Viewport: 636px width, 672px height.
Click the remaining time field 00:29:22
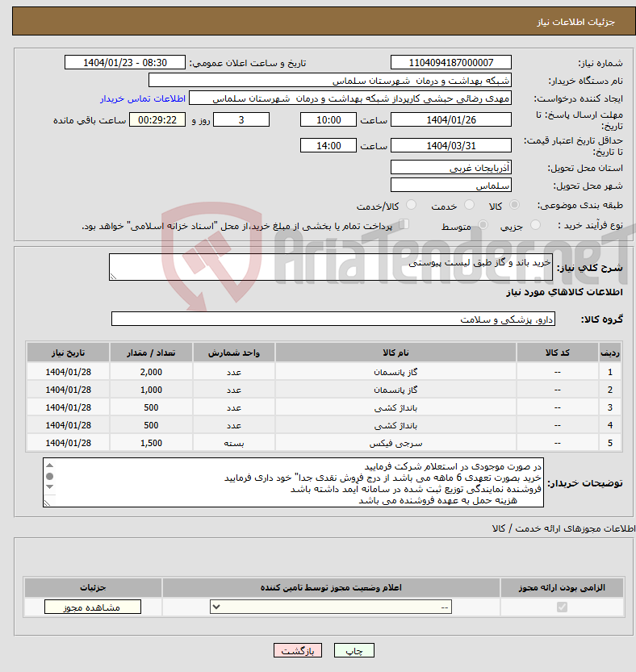pyautogui.click(x=157, y=119)
